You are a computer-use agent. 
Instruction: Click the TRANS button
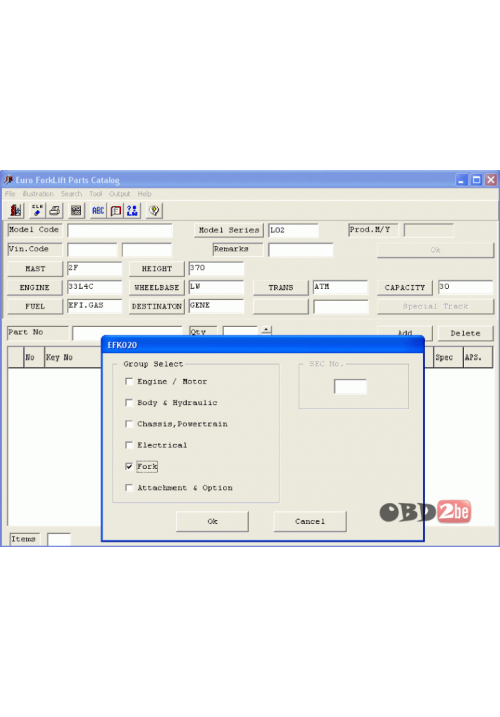click(x=281, y=288)
